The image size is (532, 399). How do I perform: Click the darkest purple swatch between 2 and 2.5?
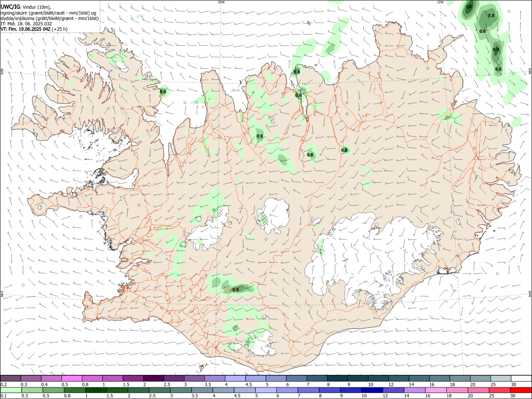(153, 379)
